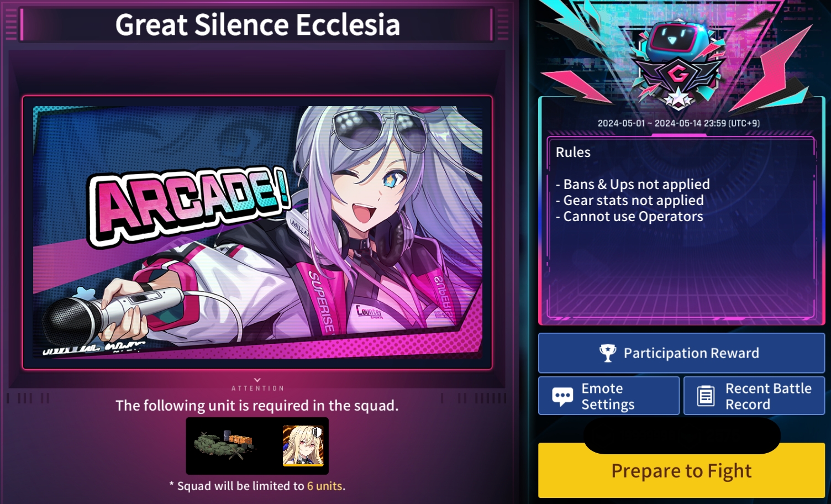Select the fortification structure unit icon
This screenshot has width=831, height=504.
point(225,445)
